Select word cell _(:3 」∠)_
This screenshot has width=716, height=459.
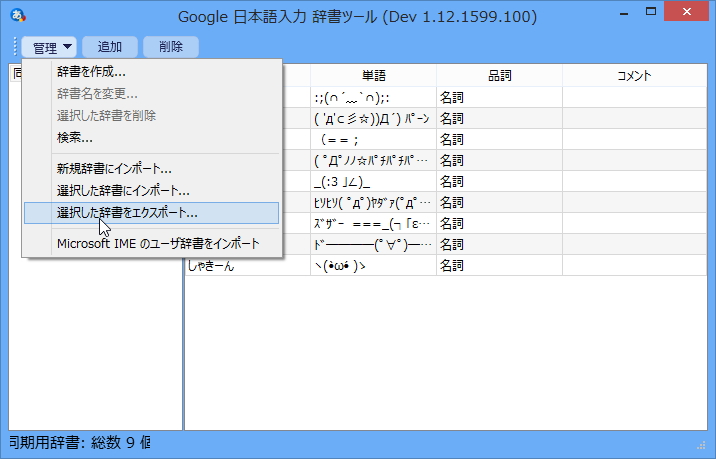(374, 181)
